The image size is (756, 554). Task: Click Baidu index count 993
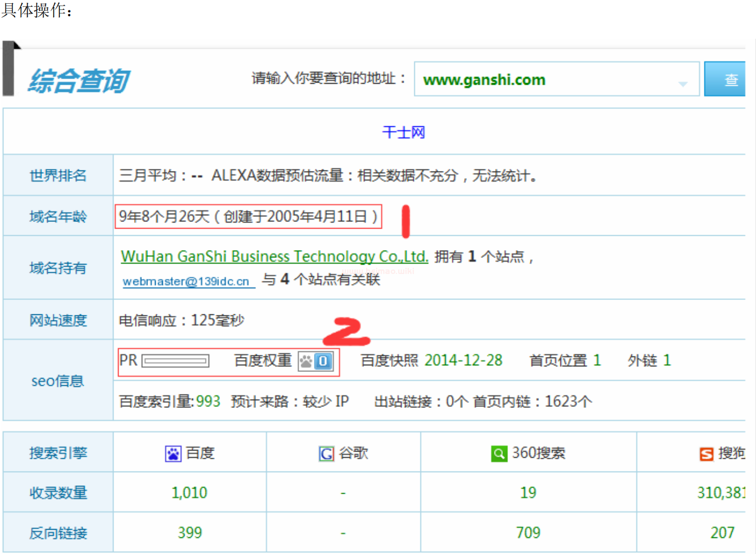(208, 401)
